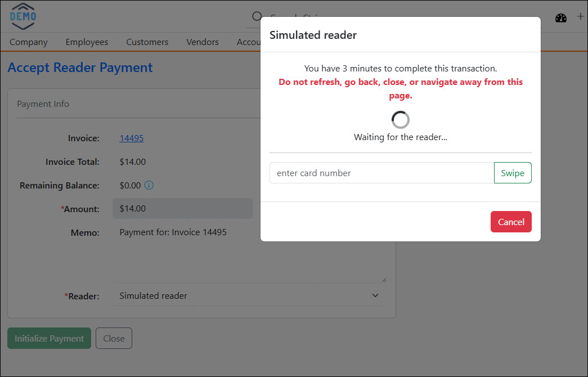Screen dimensions: 588x377
Task: Cancel the simulated reader transaction
Action: click(x=510, y=222)
